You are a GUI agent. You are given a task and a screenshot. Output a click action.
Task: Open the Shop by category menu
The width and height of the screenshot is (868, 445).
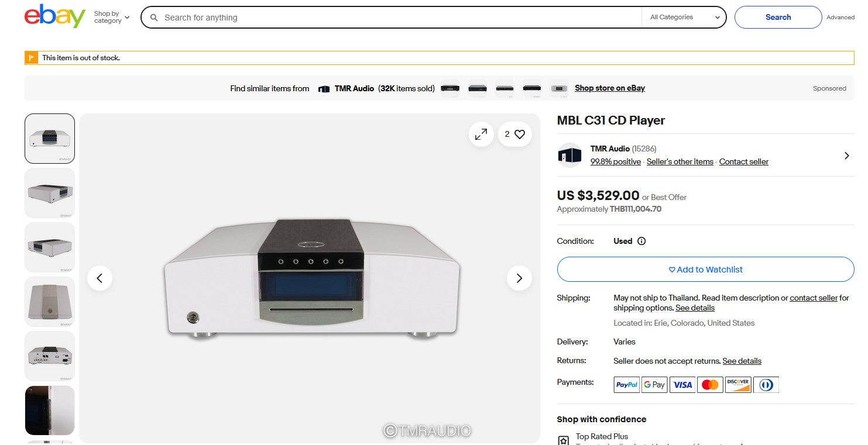tap(111, 18)
